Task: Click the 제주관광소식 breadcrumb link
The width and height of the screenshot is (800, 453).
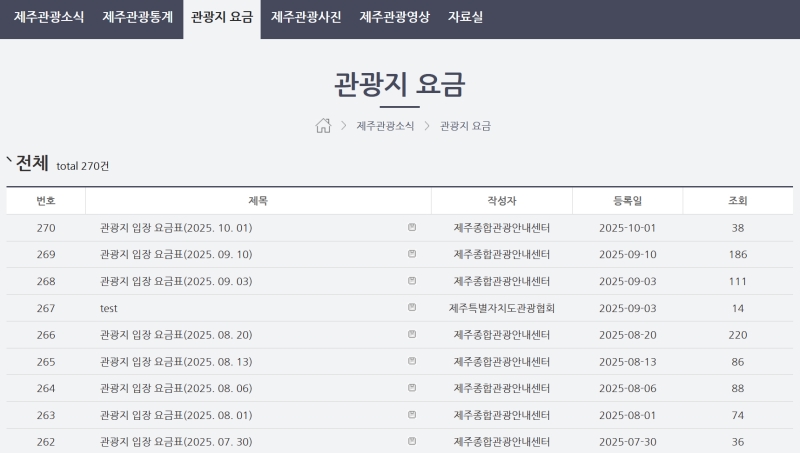Action: [x=385, y=126]
